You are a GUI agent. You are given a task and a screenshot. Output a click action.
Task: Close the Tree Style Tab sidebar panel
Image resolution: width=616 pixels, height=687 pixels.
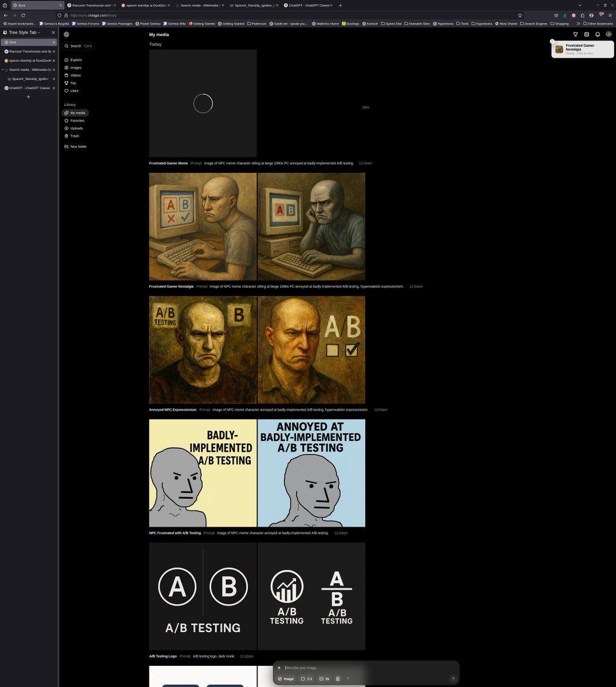click(x=53, y=33)
